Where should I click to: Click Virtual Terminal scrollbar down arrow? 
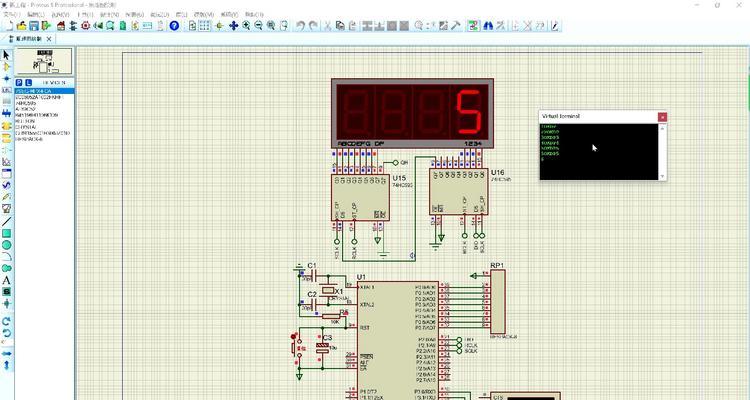pyautogui.click(x=662, y=177)
